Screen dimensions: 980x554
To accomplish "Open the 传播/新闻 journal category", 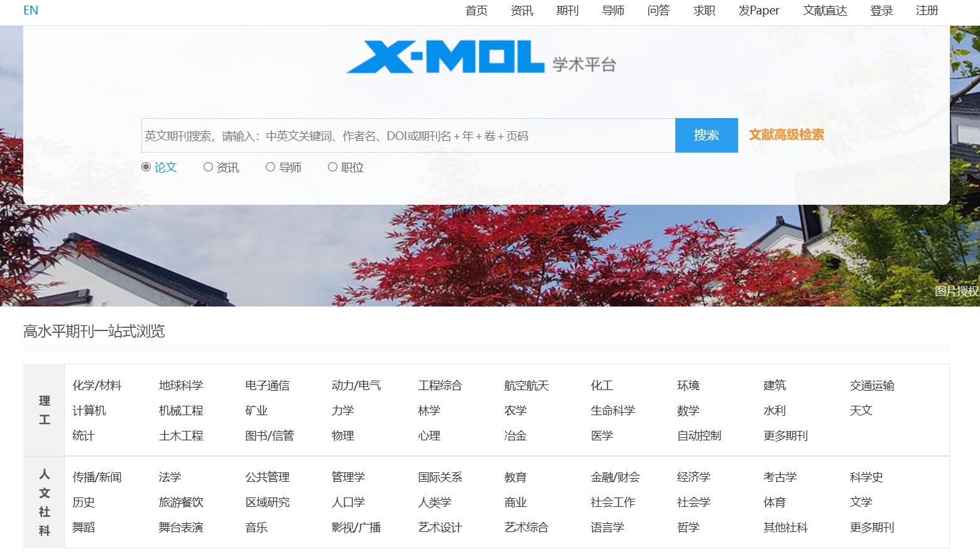I will (97, 477).
